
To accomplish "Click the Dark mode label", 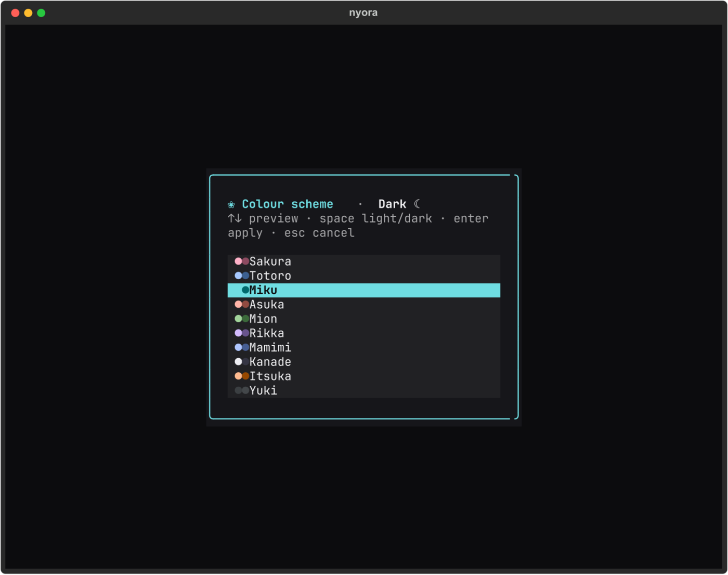I will click(x=392, y=204).
